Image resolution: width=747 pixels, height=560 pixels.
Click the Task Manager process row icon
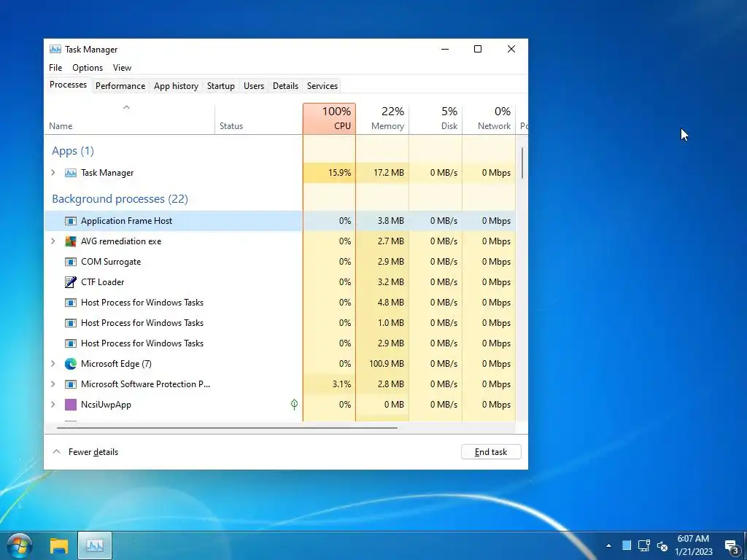pos(71,173)
